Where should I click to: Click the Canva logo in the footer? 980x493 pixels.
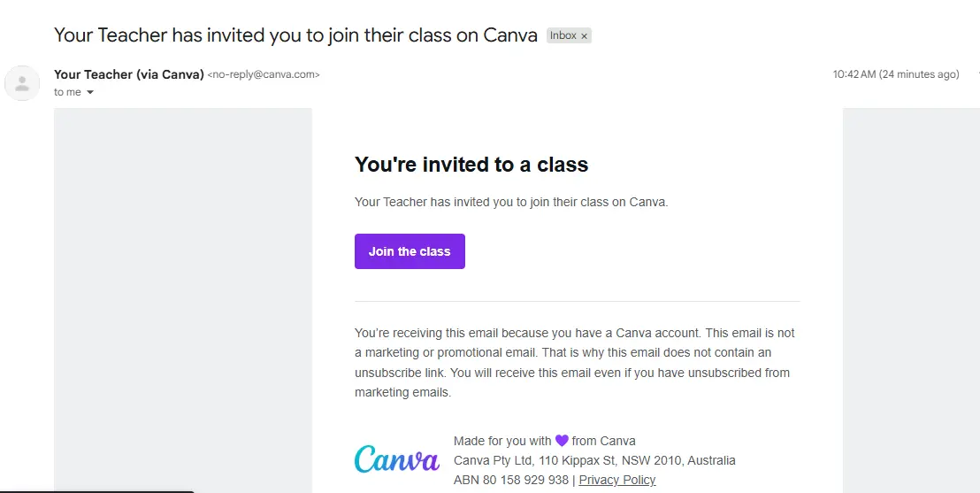[397, 458]
